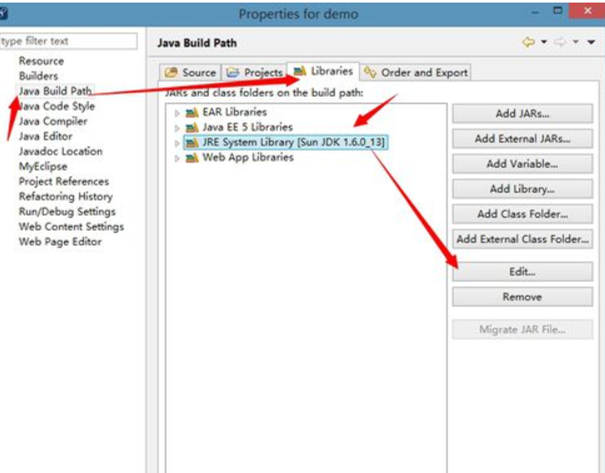Expand the Java EE 5 Libraries node
The height and width of the screenshot is (473, 605).
(x=178, y=128)
